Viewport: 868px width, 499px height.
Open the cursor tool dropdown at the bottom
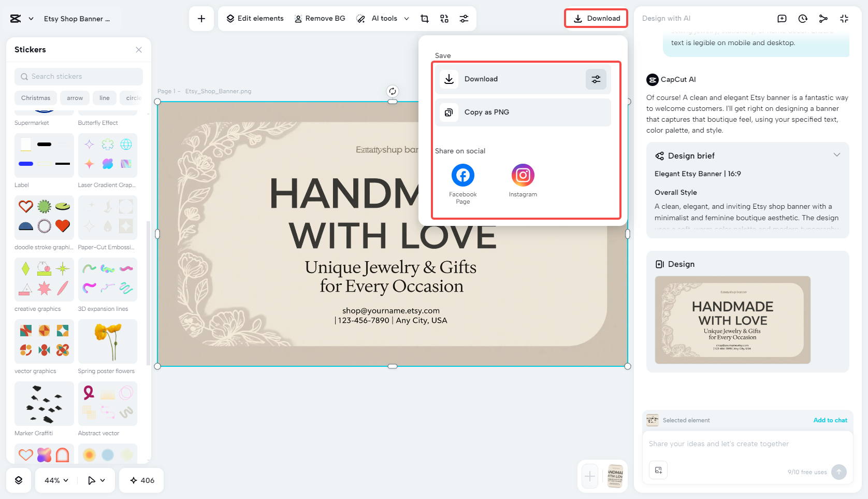pyautogui.click(x=95, y=480)
